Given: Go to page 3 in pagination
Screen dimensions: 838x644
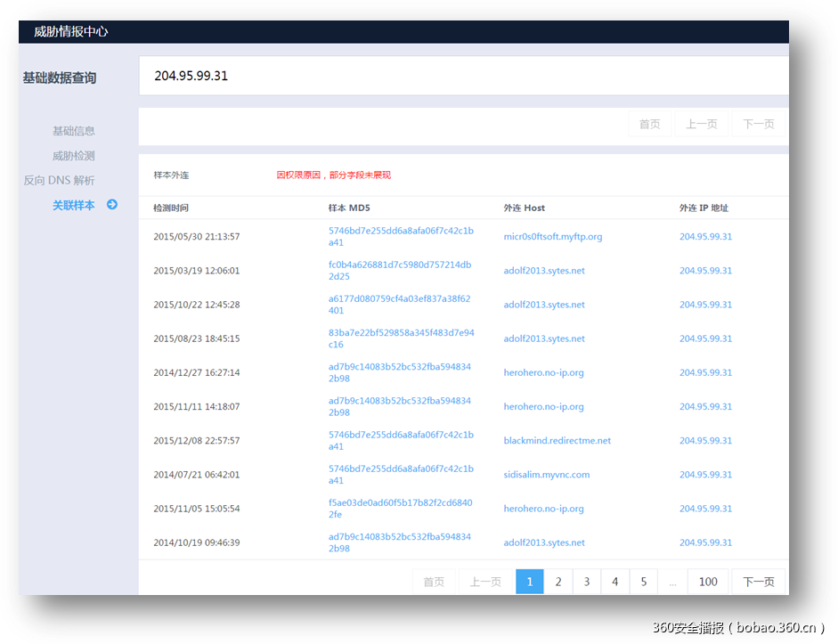Looking at the screenshot, I should 586,582.
